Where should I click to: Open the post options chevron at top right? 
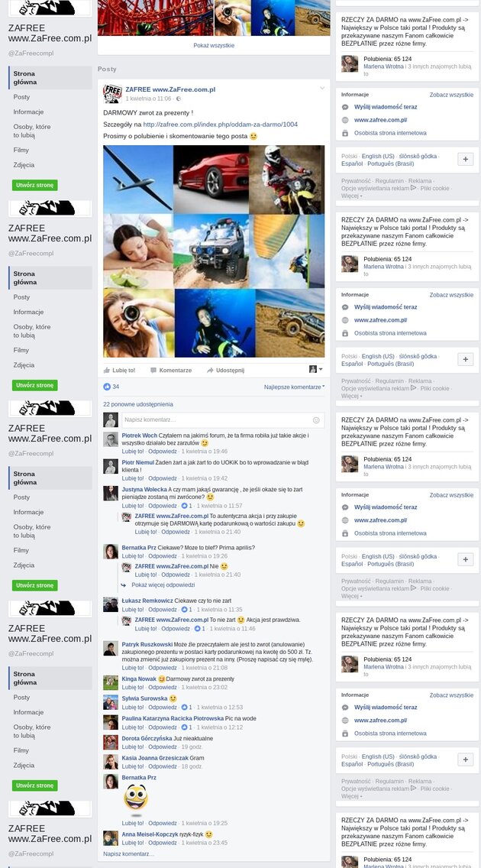pos(322,89)
